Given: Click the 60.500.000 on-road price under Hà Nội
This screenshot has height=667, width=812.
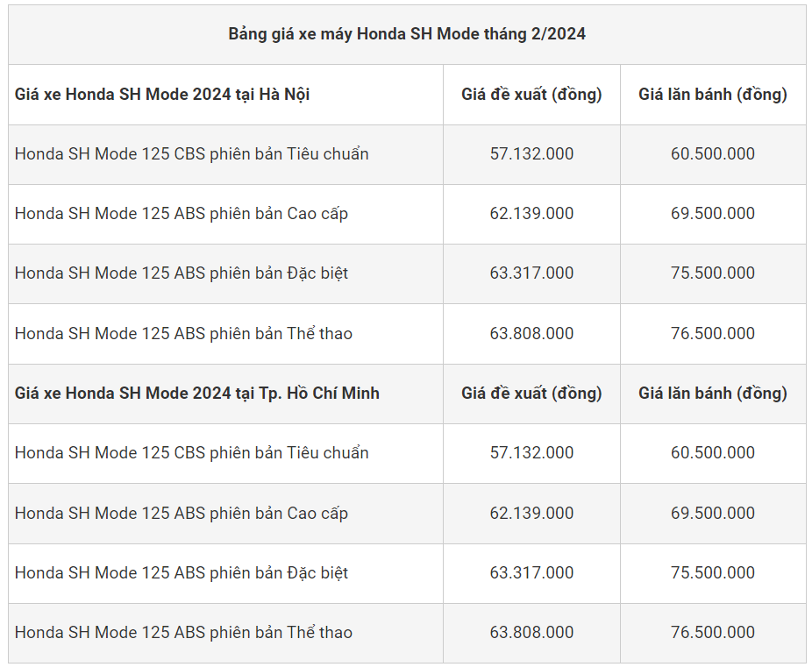Looking at the screenshot, I should coord(712,153).
